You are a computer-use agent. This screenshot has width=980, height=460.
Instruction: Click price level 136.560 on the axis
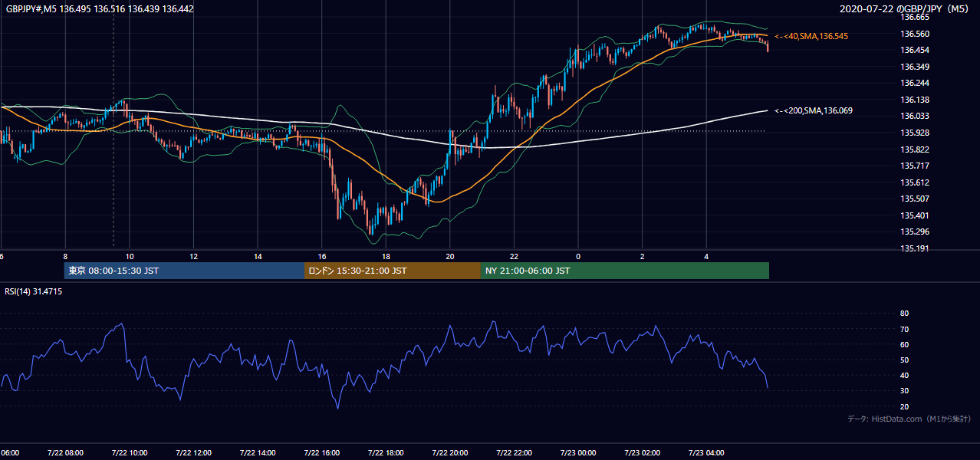(x=915, y=34)
